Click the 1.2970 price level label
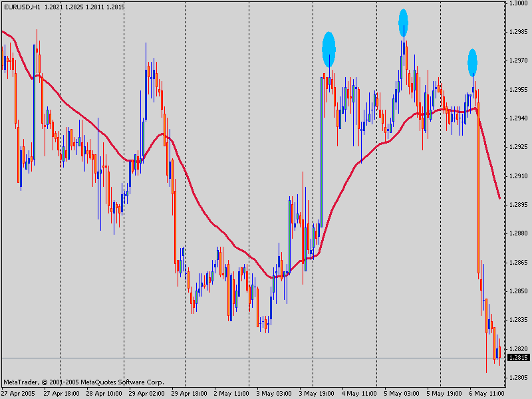The height and width of the screenshot is (399, 532). (519, 61)
